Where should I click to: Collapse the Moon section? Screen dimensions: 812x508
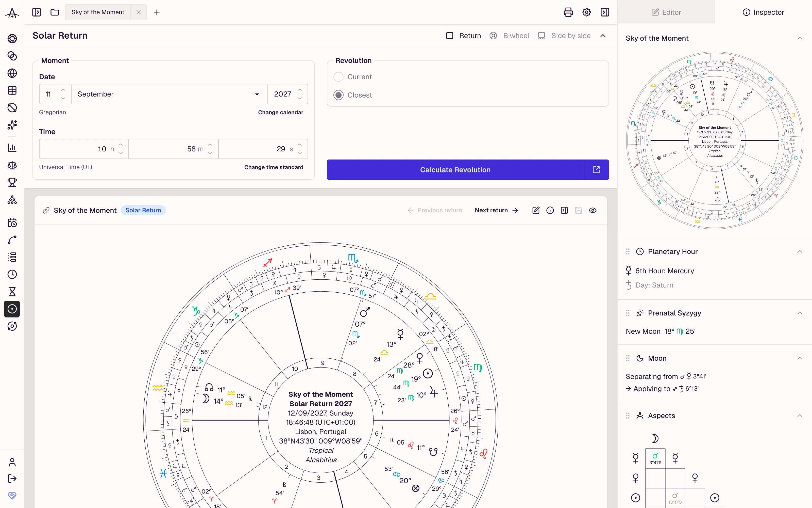[x=800, y=358]
